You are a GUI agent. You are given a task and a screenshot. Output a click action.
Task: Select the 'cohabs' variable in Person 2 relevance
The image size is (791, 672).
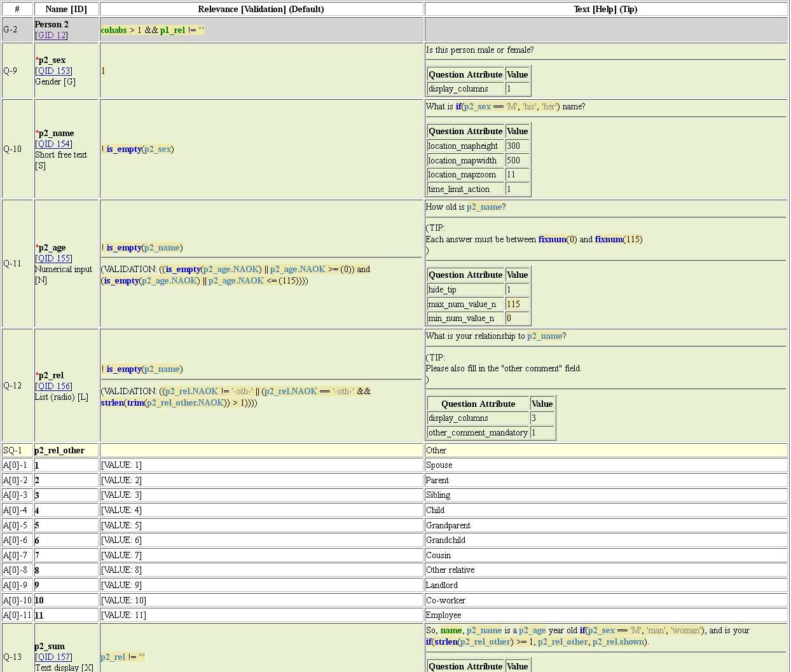tap(114, 31)
